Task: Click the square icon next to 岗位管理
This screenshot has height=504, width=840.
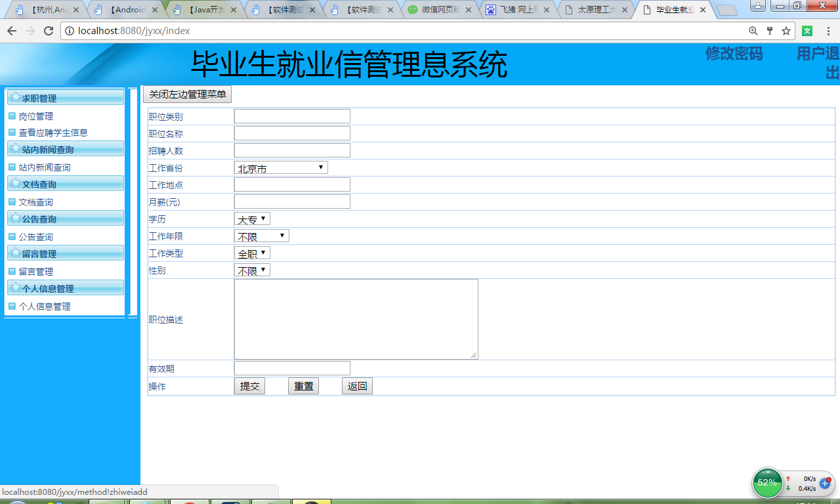Action: [10, 115]
